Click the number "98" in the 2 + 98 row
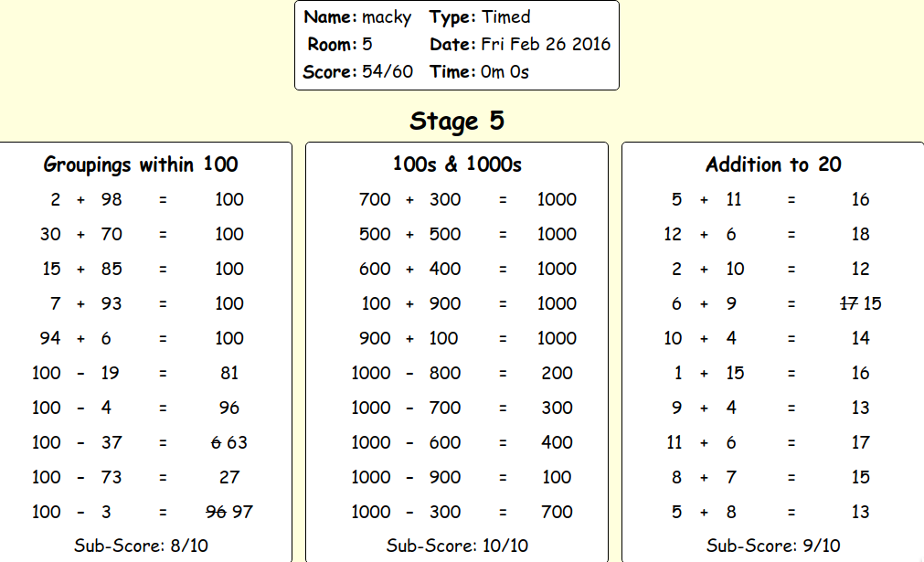The height and width of the screenshot is (562, 924). pyautogui.click(x=112, y=200)
